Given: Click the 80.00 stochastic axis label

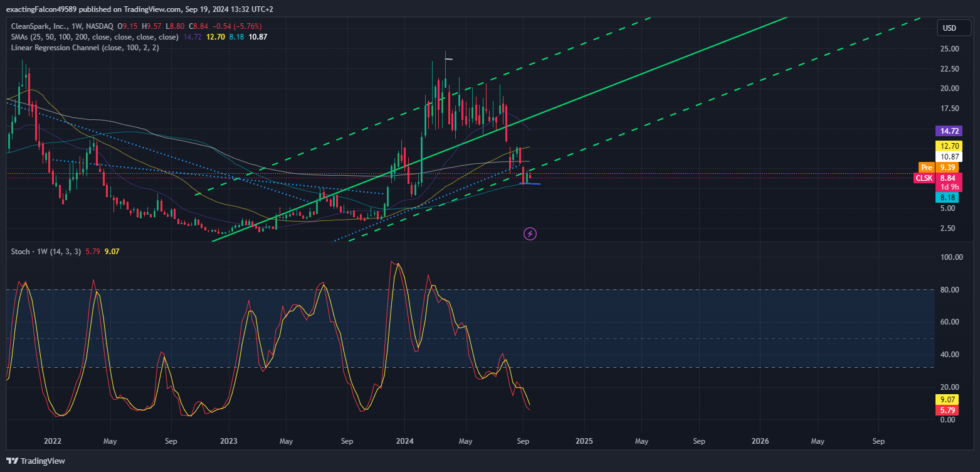Looking at the screenshot, I should click(949, 290).
